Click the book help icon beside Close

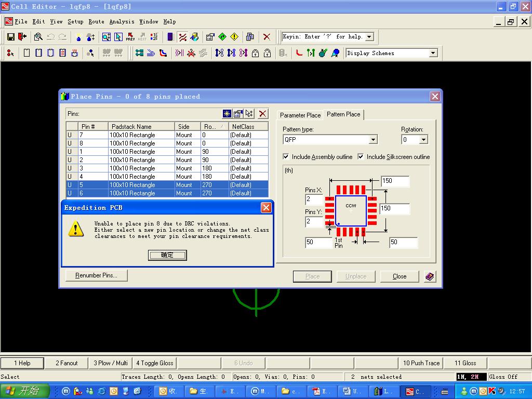(x=430, y=276)
